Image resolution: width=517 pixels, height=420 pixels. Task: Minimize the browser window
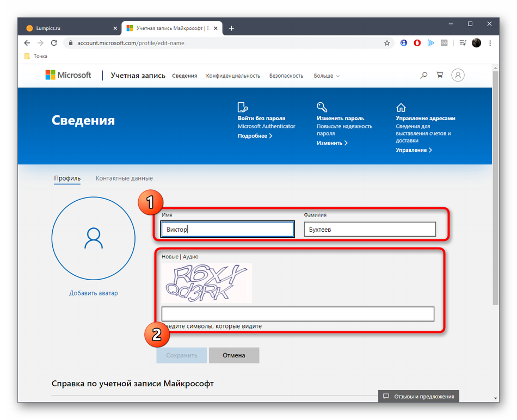(451, 24)
